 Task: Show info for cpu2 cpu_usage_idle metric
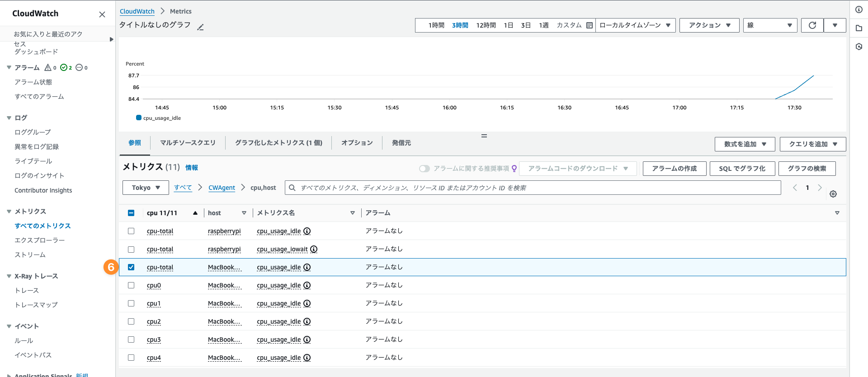coord(307,321)
